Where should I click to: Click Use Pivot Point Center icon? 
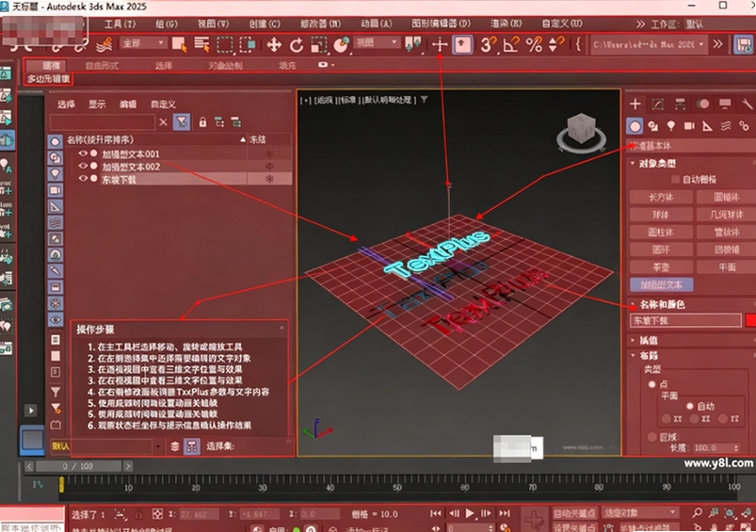point(413,44)
